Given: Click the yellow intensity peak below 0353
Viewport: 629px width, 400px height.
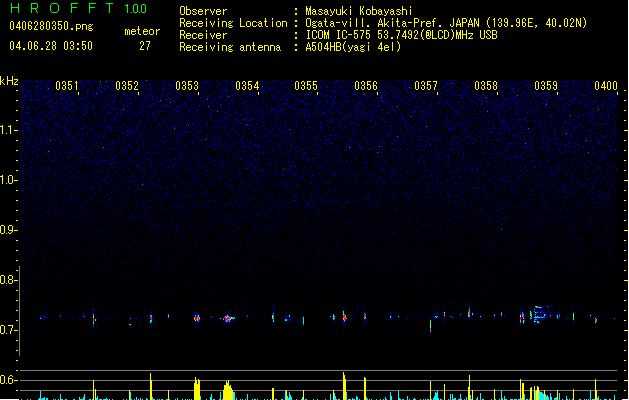Looking at the screenshot, I should pos(197,388).
